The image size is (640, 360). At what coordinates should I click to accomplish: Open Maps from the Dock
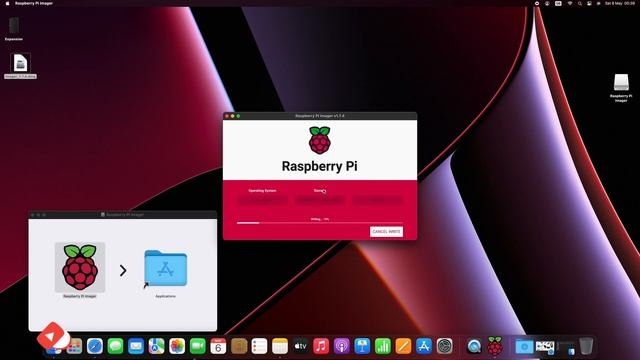(x=156, y=347)
